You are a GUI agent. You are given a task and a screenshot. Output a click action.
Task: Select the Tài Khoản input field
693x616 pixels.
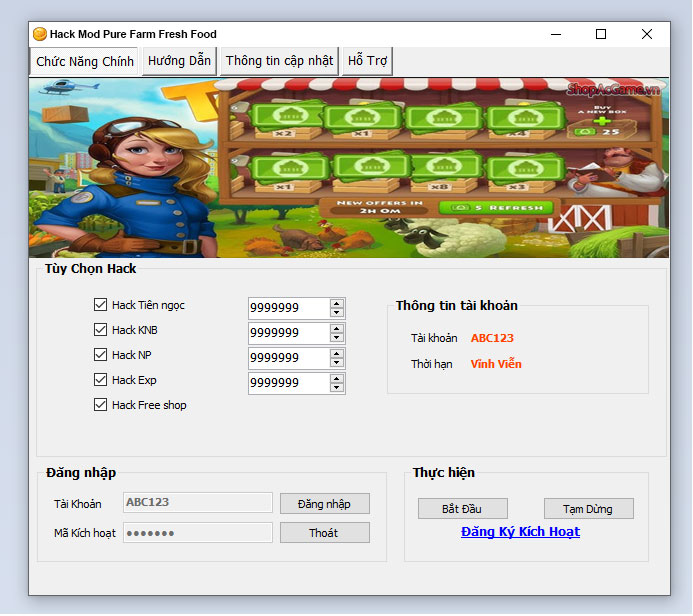198,503
